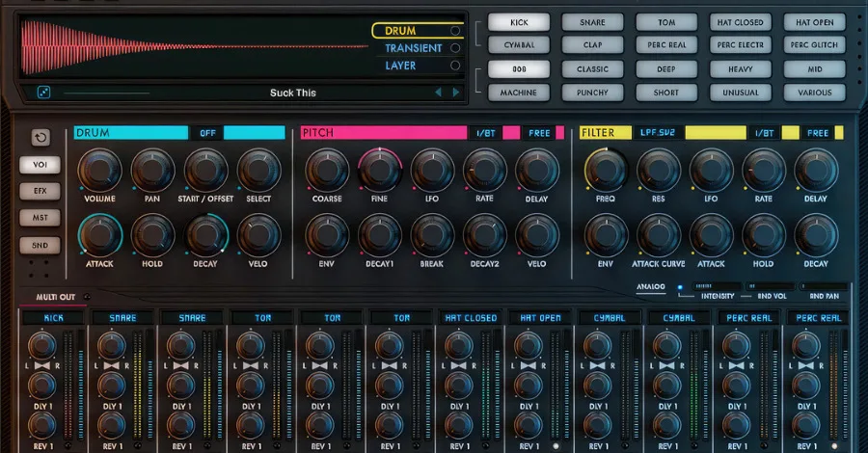Click the KICK channel DLY 1 knob

(42, 386)
